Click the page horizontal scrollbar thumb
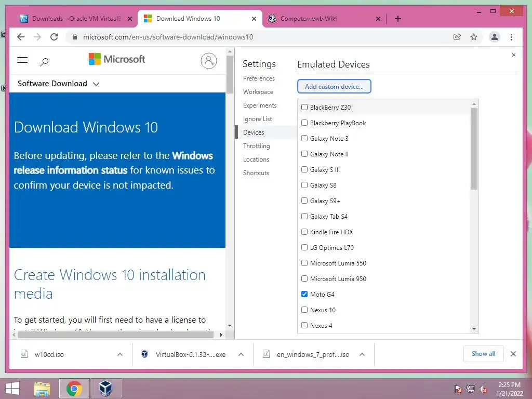 (x=116, y=335)
